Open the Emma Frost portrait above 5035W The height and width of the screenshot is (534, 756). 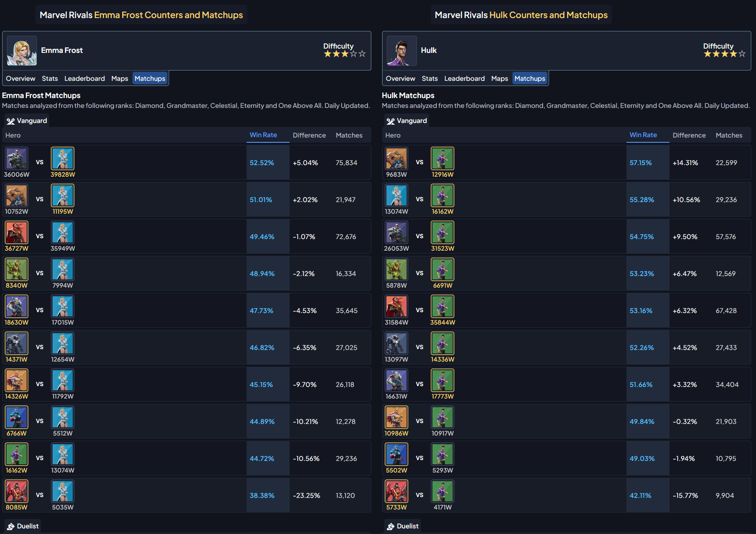pyautogui.click(x=63, y=491)
